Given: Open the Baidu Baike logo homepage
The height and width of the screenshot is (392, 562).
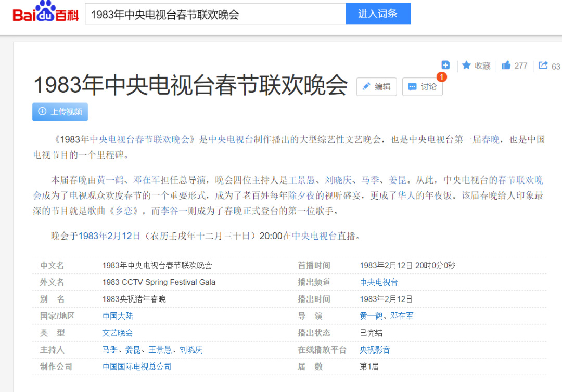Looking at the screenshot, I should tap(45, 12).
